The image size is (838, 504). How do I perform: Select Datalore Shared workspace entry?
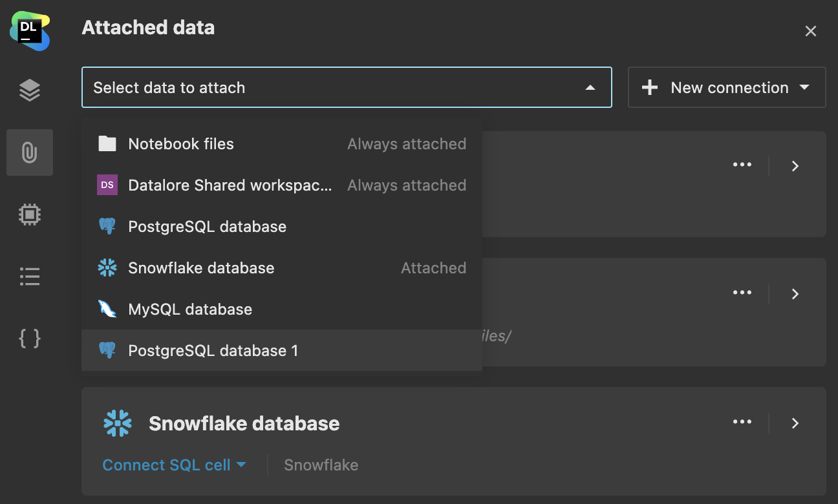(x=230, y=185)
